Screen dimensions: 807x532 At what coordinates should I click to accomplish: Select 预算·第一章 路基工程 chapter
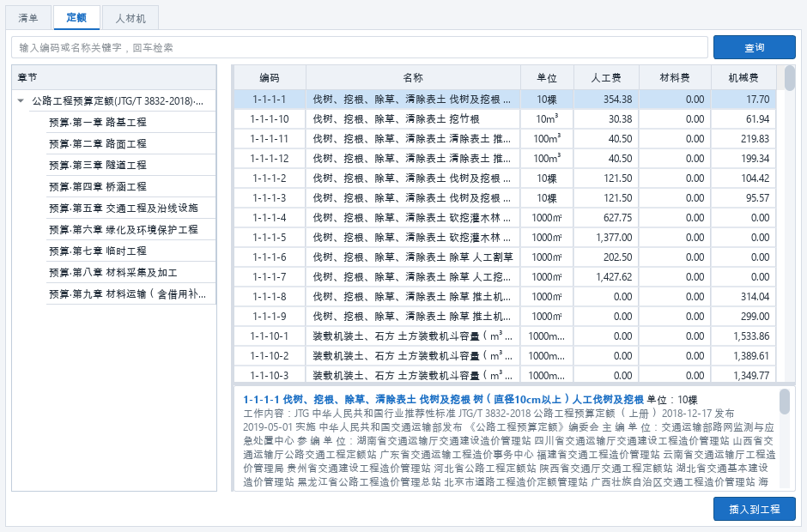[98, 122]
